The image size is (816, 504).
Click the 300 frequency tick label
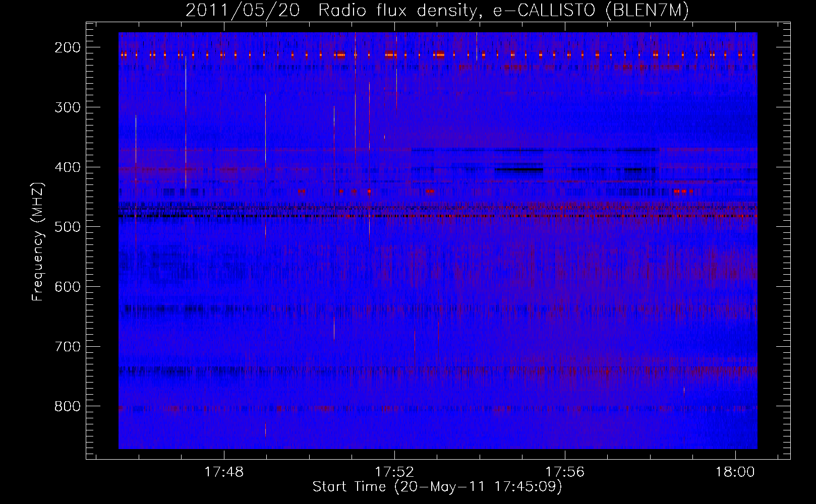click(x=67, y=107)
